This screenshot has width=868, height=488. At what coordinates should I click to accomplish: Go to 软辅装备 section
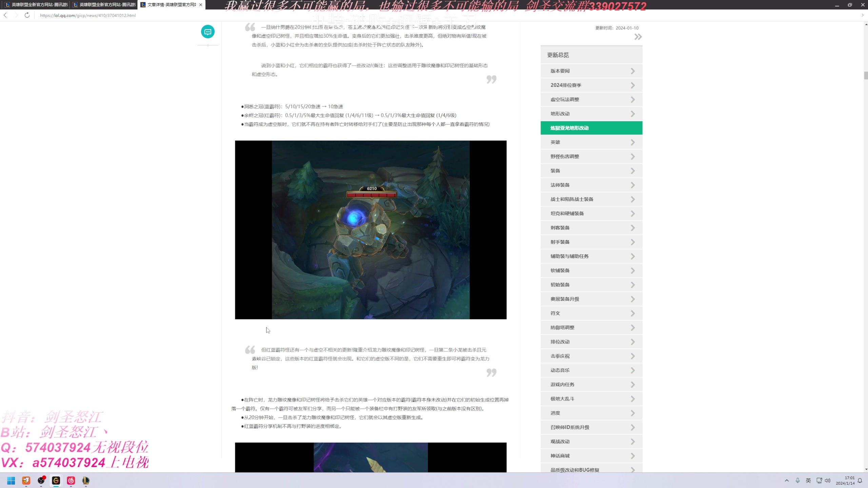point(591,270)
